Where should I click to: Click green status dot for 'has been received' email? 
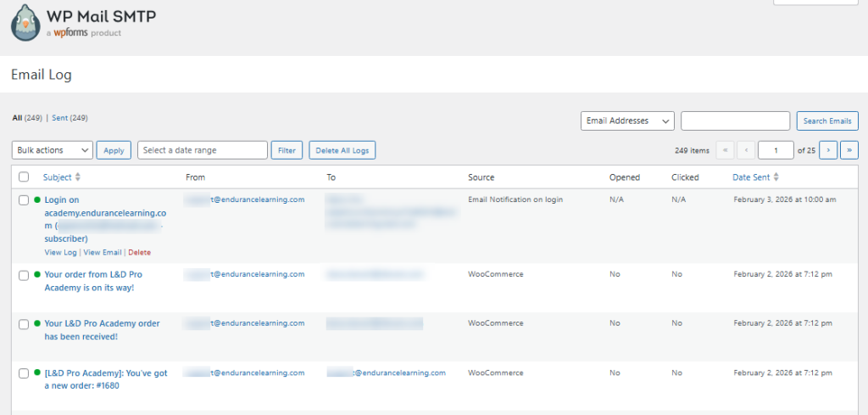[37, 323]
